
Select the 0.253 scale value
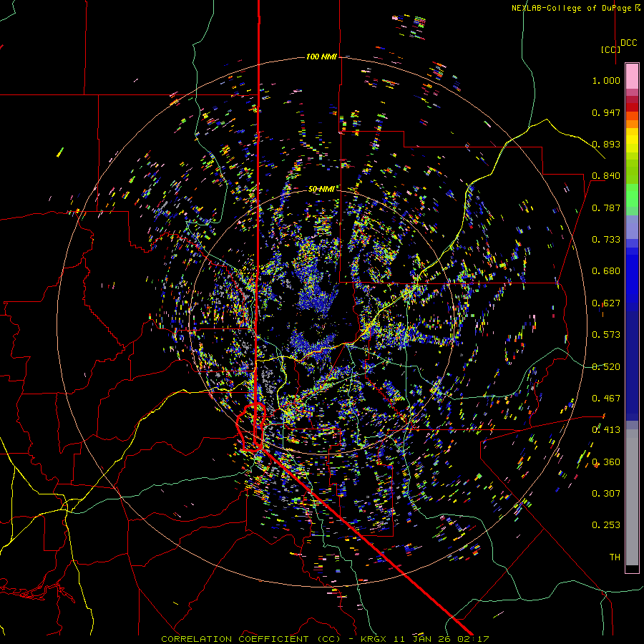click(606, 525)
